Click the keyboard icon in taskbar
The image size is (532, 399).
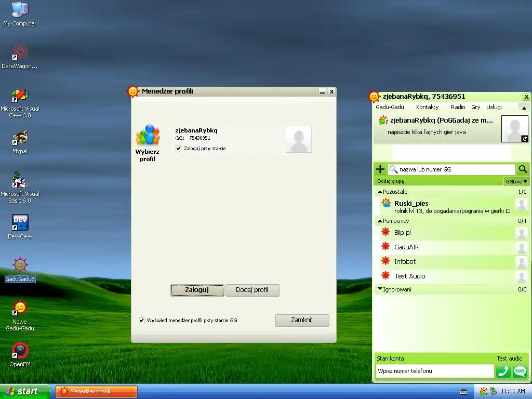click(x=463, y=392)
